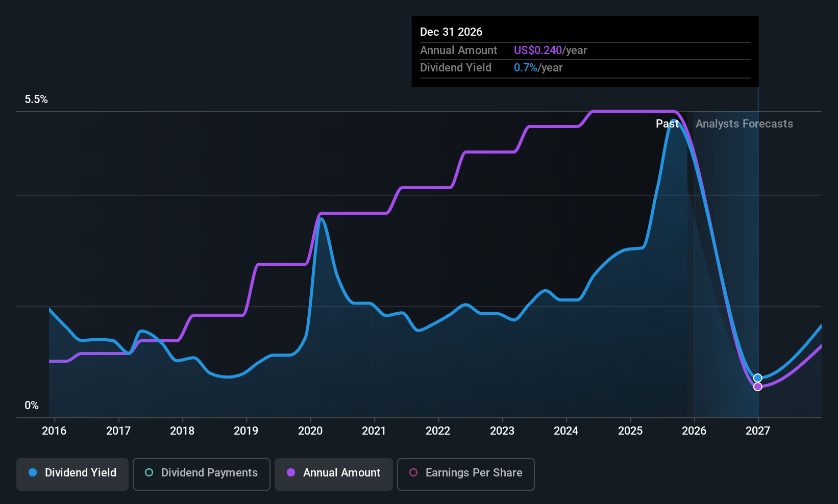Viewport: 838px width, 504px height.
Task: Switch to the Past section of the chart
Action: pos(667,123)
